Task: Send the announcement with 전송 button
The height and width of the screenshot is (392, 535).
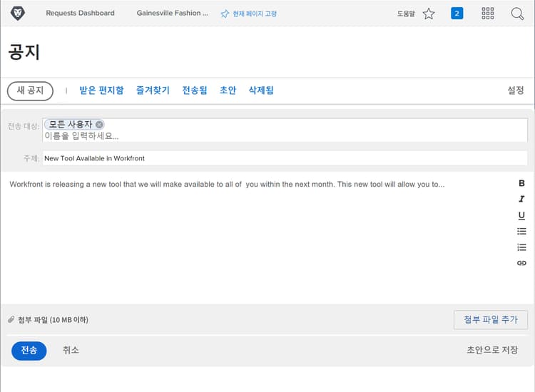Action: click(x=29, y=351)
